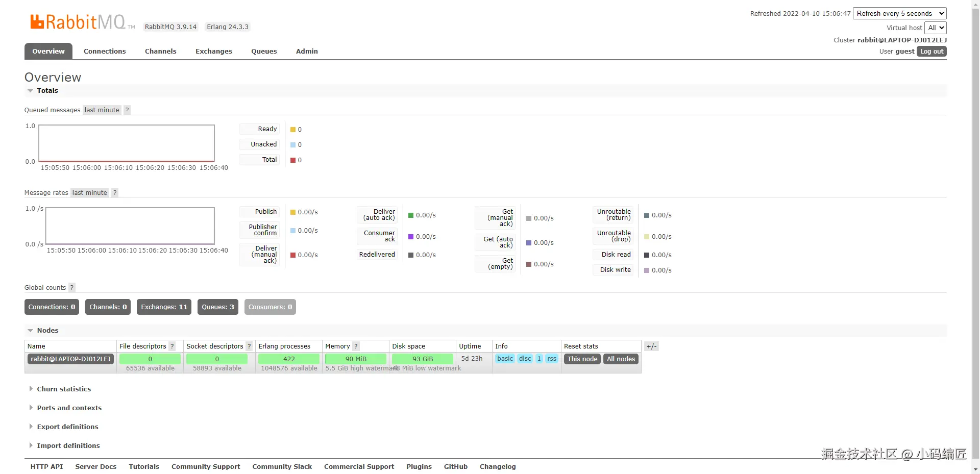The image size is (980, 474).
Task: Click the Erlang processes value 422
Action: pyautogui.click(x=289, y=359)
